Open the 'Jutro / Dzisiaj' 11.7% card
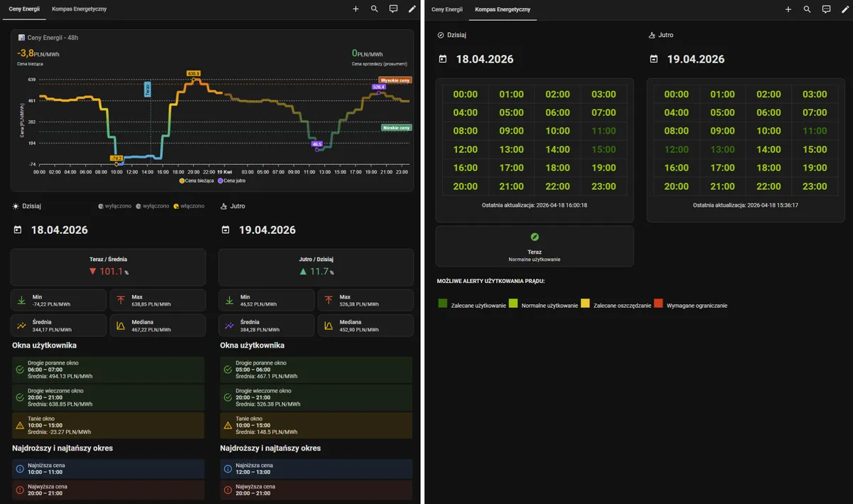Screen dimensions: 853x504 tap(316, 267)
